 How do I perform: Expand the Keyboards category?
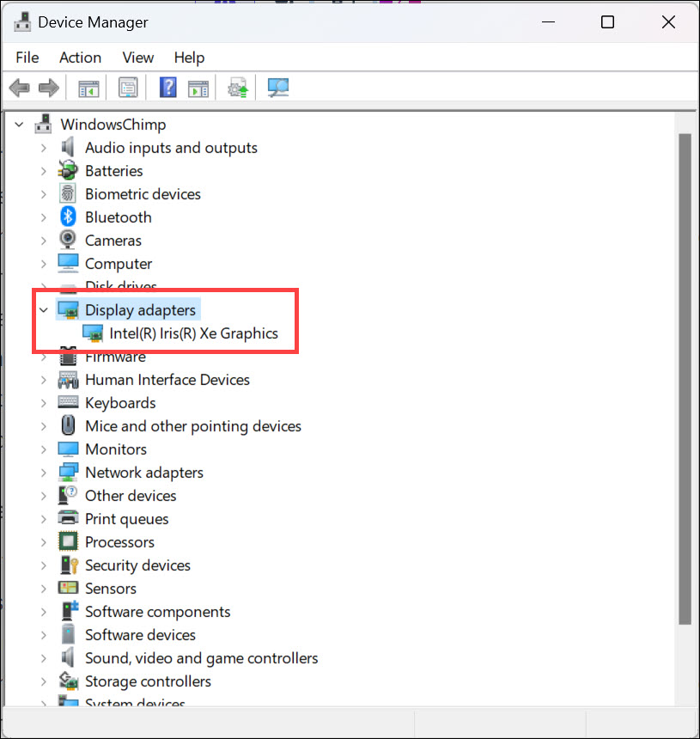pyautogui.click(x=43, y=403)
